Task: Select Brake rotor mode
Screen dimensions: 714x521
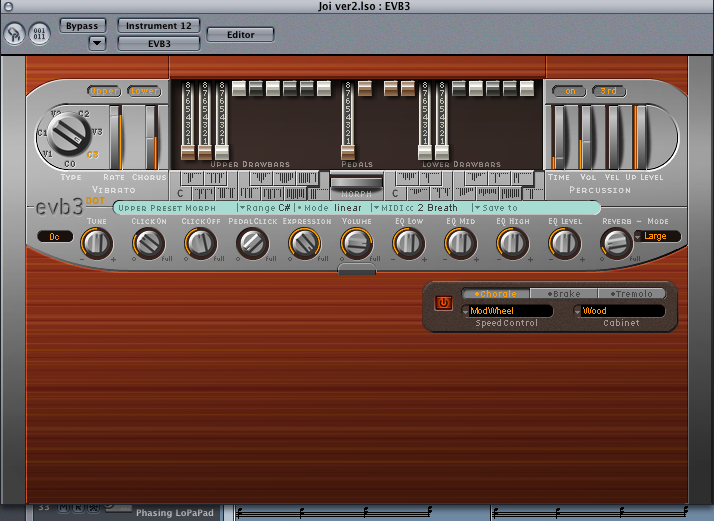Action: click(x=564, y=294)
